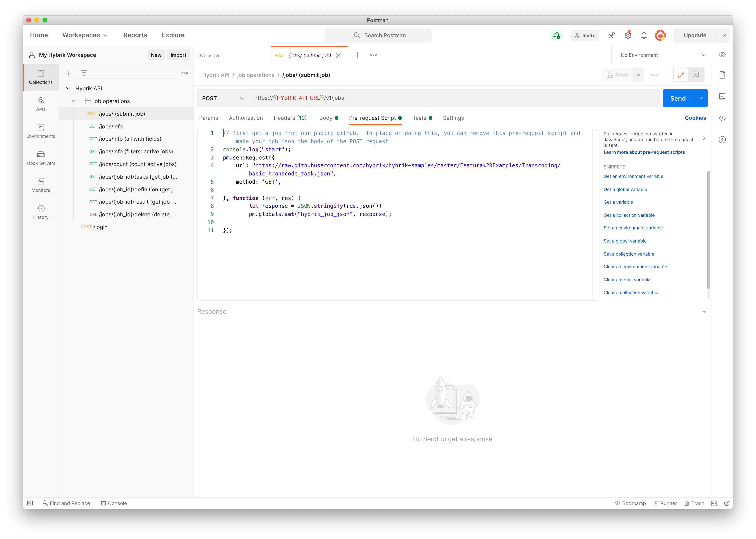
Task: Open help icon in status bar
Action: click(727, 503)
